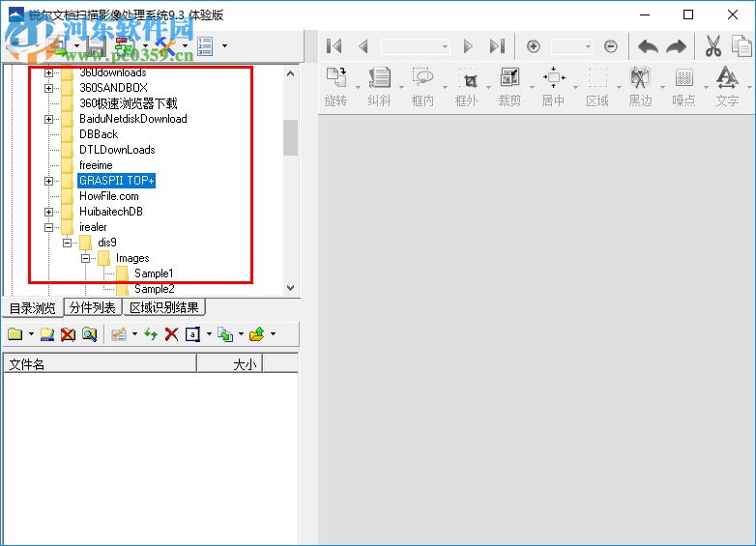Select the 噪点 noise removal tool
Viewport: 756px width, 546px height.
click(683, 87)
